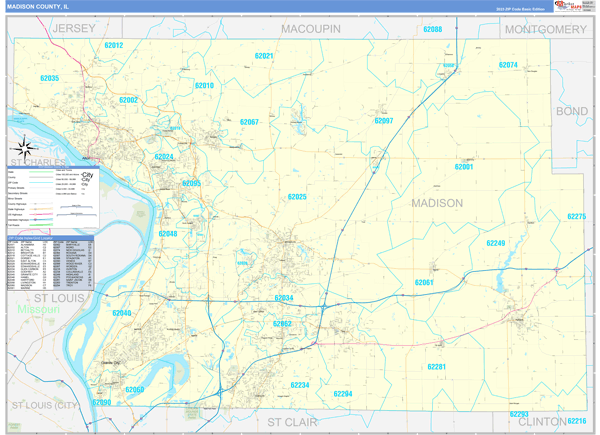Click the map publisher logo in header
The image size is (600, 435).
point(568,6)
